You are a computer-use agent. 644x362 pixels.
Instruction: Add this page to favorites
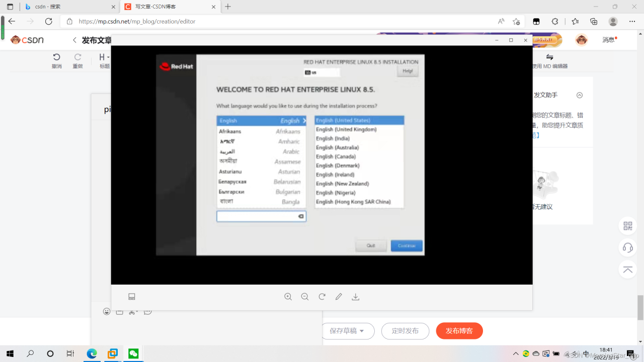(516, 21)
